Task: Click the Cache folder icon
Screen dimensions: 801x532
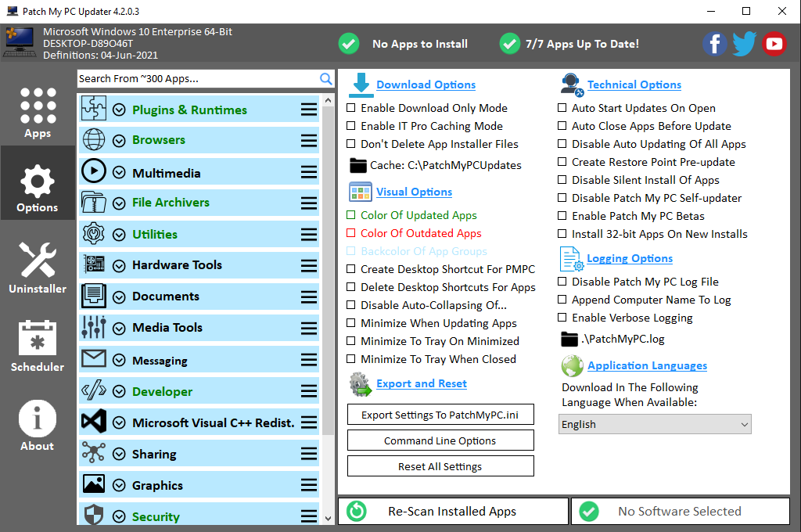Action: (x=358, y=165)
